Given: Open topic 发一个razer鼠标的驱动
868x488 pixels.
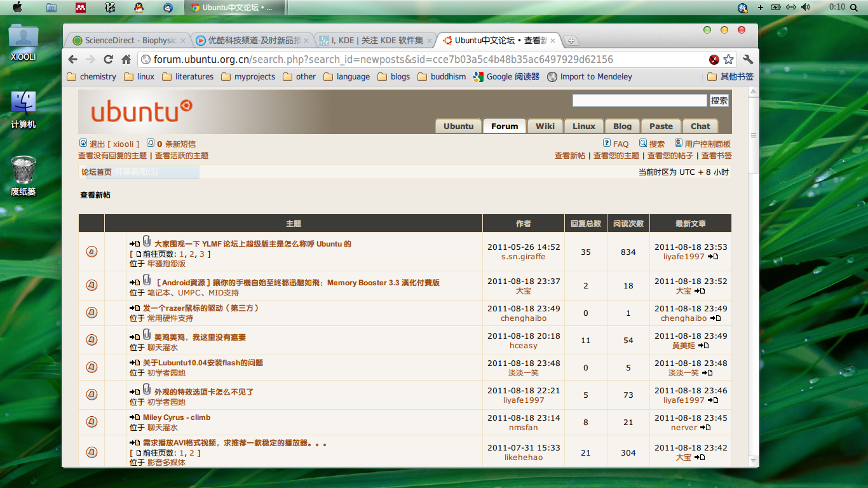Looking at the screenshot, I should [201, 308].
